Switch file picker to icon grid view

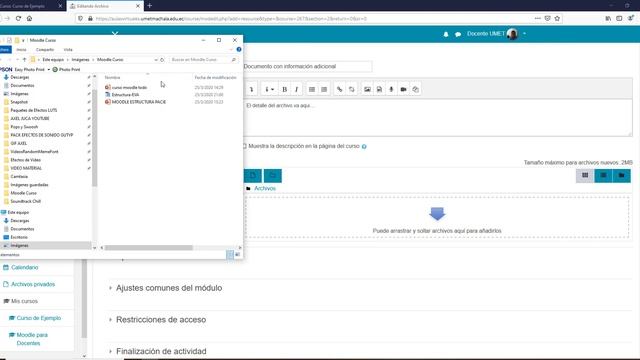pyautogui.click(x=585, y=176)
